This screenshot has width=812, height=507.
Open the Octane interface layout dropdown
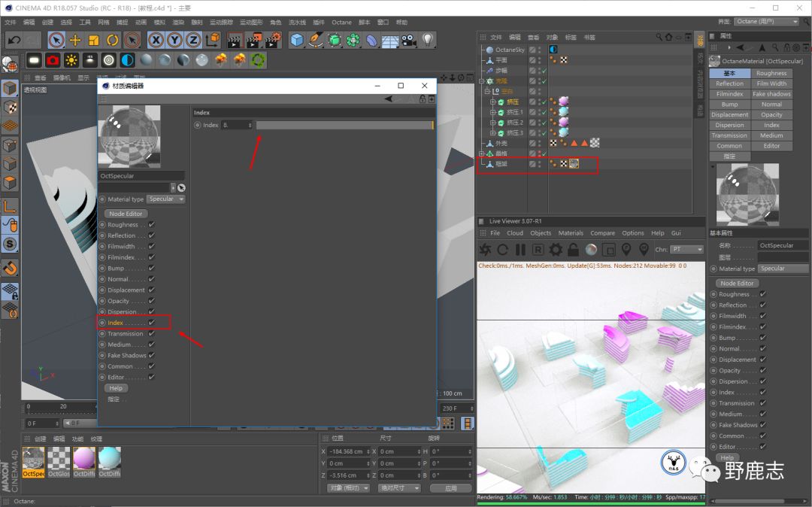(x=766, y=22)
